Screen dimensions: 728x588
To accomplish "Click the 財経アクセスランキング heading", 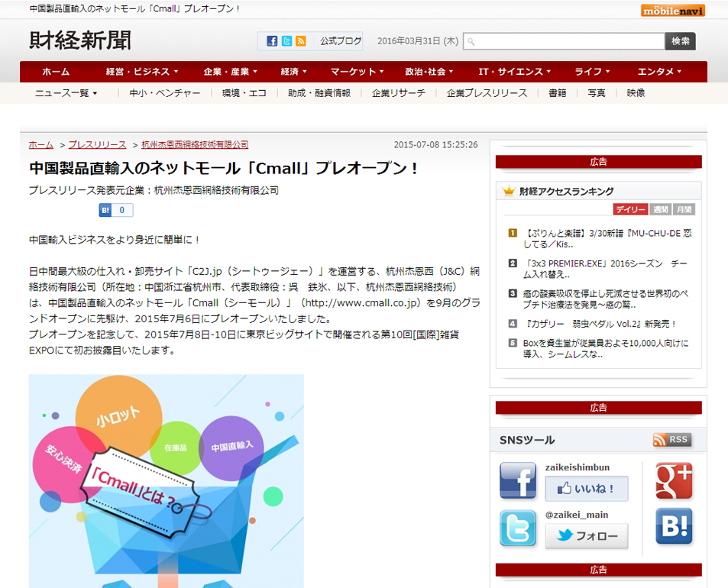I will tap(566, 191).
